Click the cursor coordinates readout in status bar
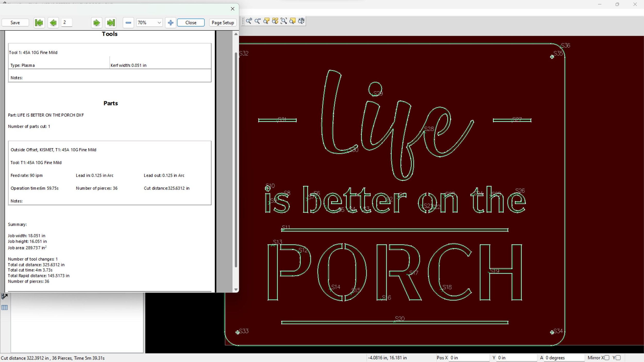This screenshot has height=362, width=644. [x=387, y=358]
